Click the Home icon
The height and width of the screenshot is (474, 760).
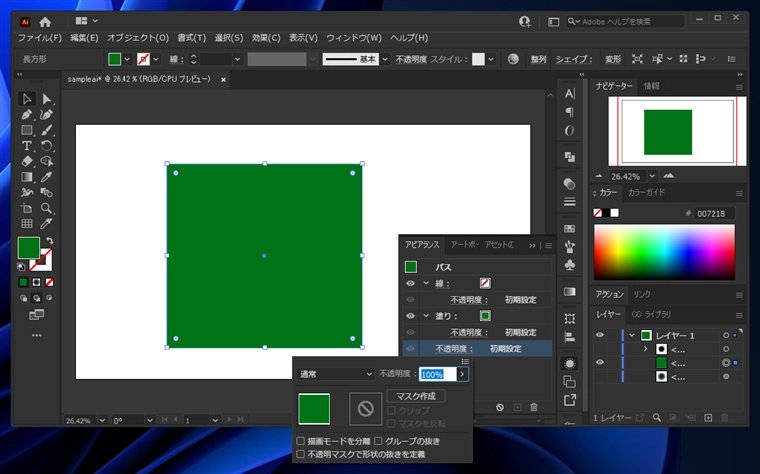tap(45, 22)
